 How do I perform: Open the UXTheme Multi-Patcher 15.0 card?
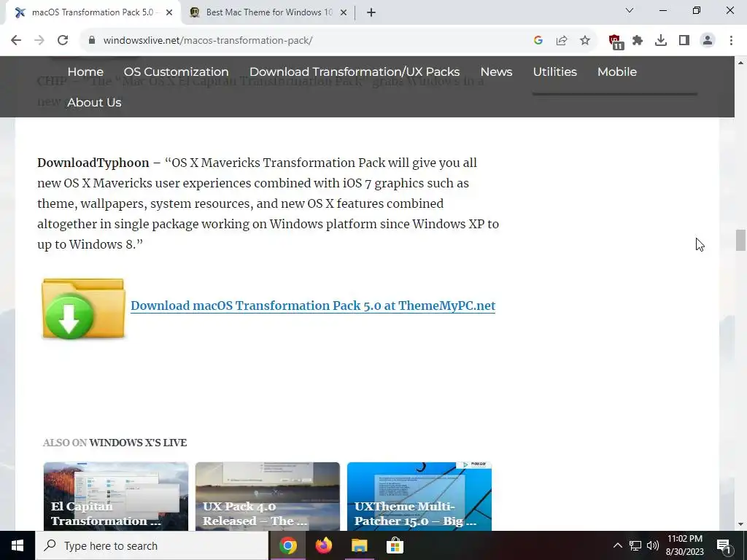coord(419,496)
